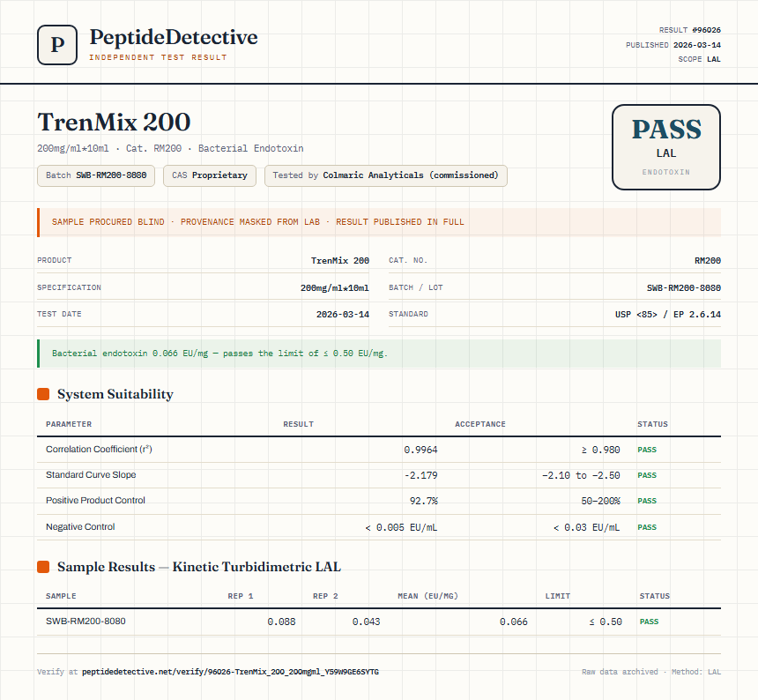The image size is (758, 700).
Task: Select the CAS Proprietary chip
Action: coord(210,175)
